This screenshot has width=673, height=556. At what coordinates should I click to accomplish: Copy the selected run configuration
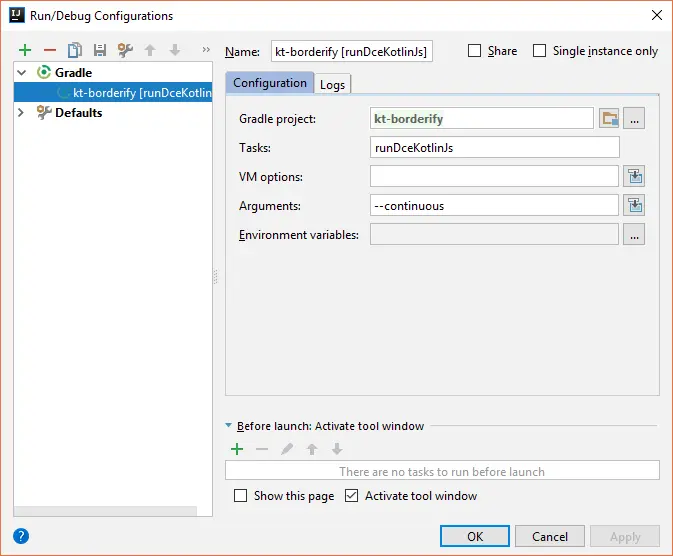(75, 50)
